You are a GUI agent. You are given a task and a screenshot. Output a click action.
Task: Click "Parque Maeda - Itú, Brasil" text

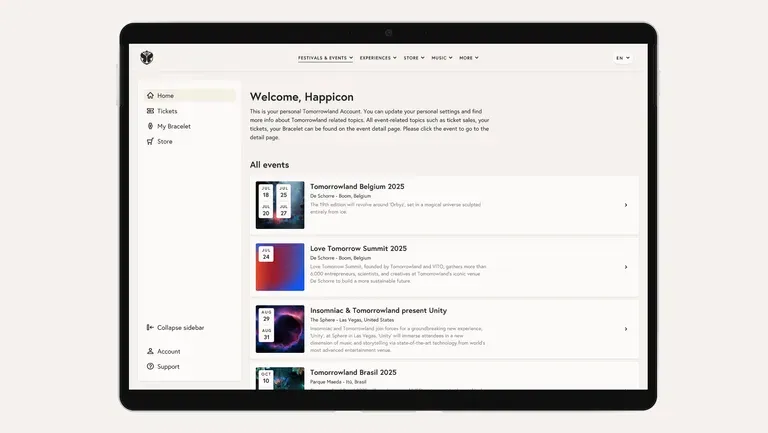[338, 382]
